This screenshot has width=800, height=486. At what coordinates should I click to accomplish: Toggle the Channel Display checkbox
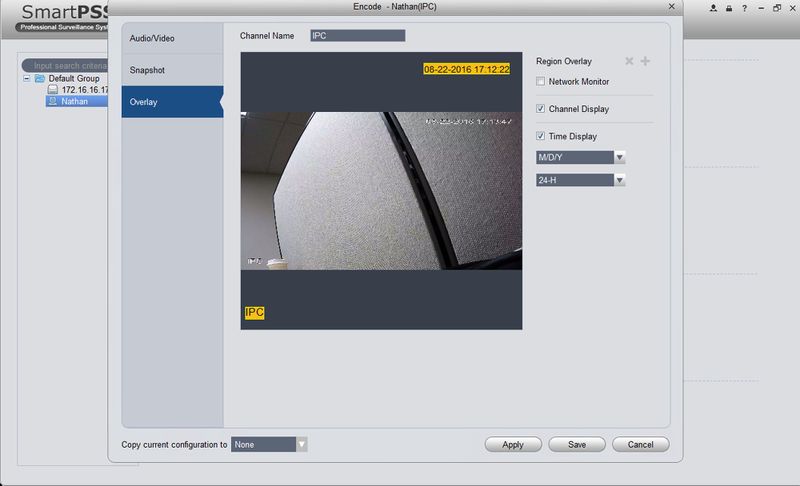tap(540, 109)
